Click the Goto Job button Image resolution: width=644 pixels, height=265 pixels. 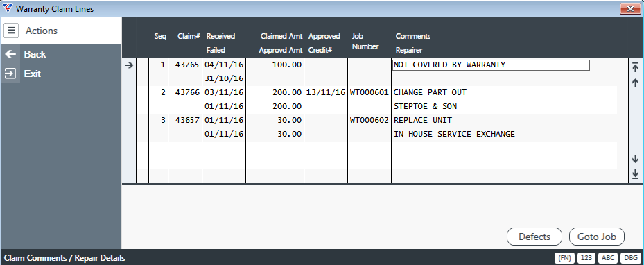597,237
